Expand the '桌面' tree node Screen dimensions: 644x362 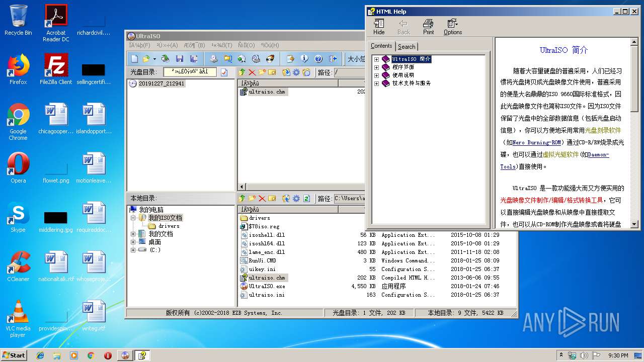[x=133, y=242]
